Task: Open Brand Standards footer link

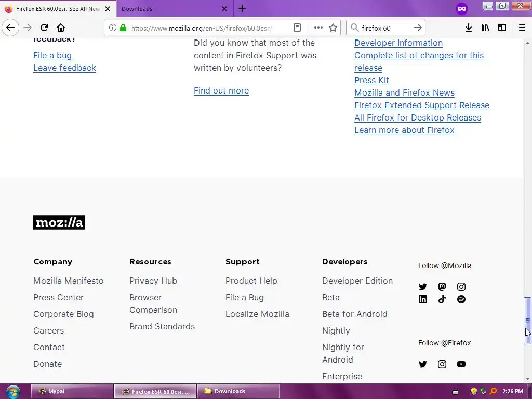Action: pos(162,327)
